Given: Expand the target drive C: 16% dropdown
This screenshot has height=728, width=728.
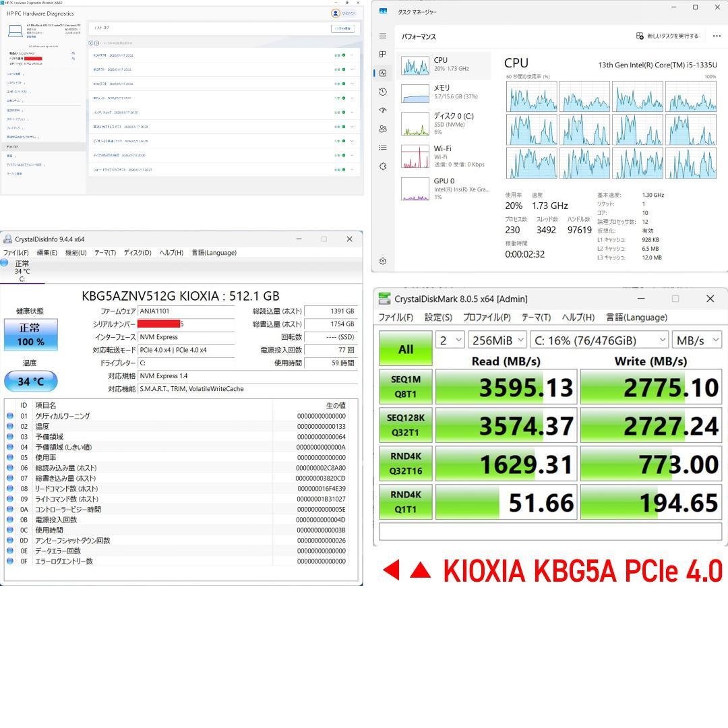Looking at the screenshot, I should (x=599, y=340).
